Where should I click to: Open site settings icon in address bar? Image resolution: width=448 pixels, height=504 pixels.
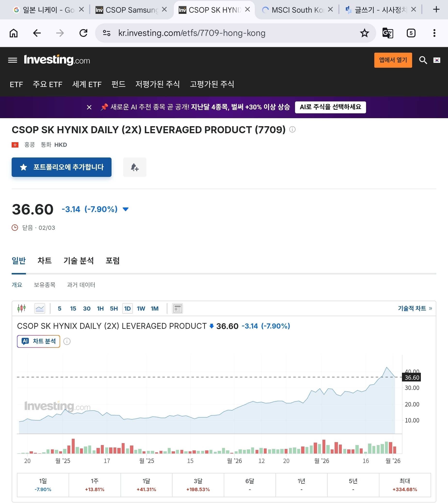(107, 33)
